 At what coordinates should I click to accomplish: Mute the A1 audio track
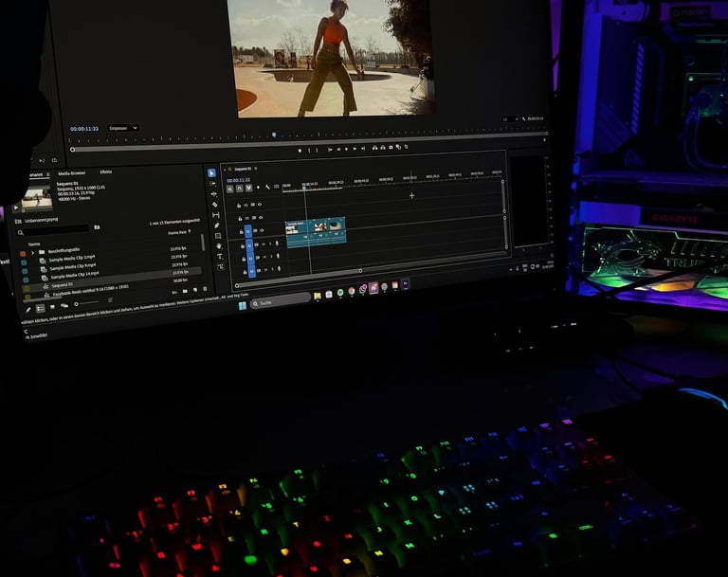264,244
